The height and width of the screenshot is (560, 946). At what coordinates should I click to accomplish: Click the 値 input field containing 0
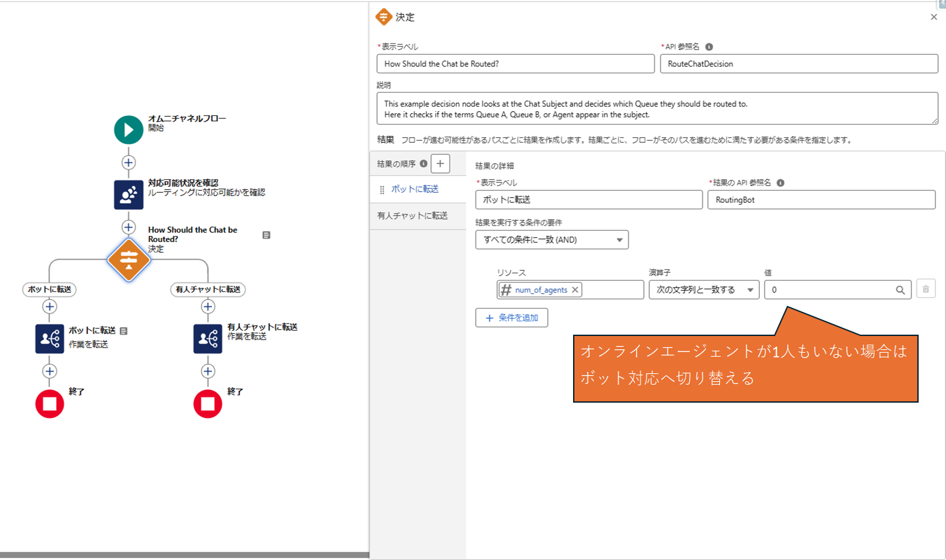[x=838, y=289]
